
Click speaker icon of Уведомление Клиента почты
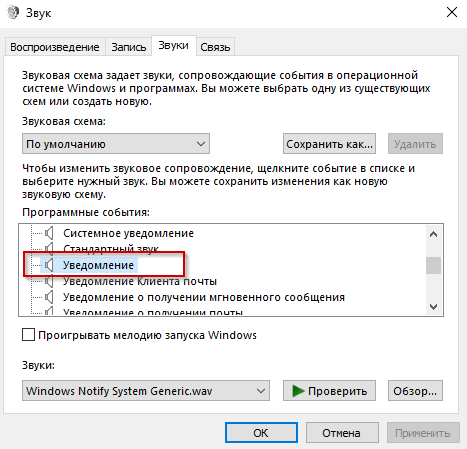click(x=49, y=281)
